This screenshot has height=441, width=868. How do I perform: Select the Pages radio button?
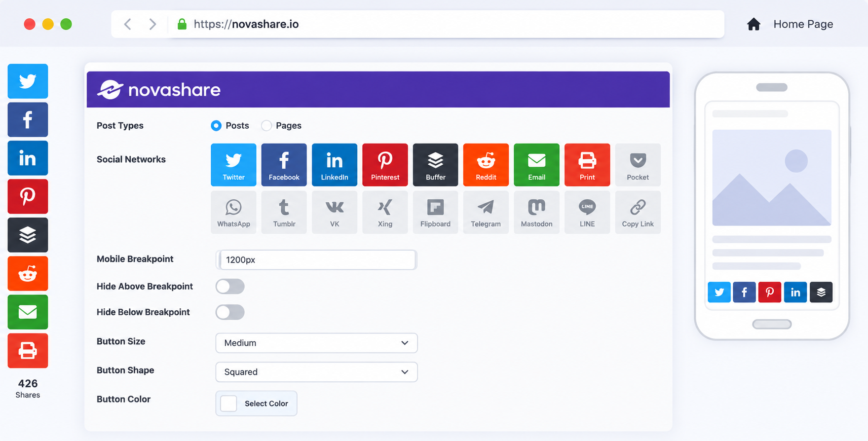coord(266,126)
